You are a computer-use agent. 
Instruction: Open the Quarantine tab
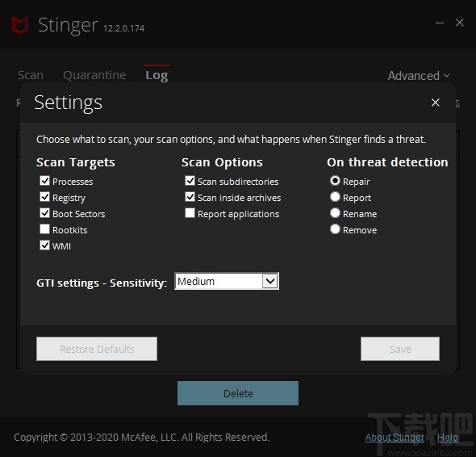(x=94, y=75)
